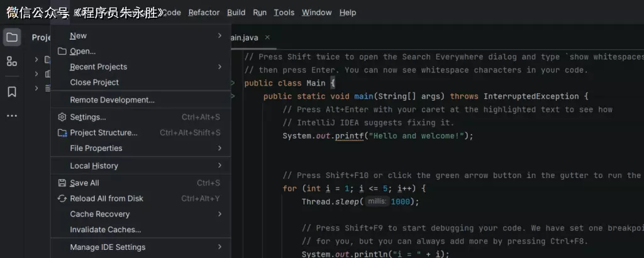Open the Refactor menu in menu bar

click(x=204, y=13)
